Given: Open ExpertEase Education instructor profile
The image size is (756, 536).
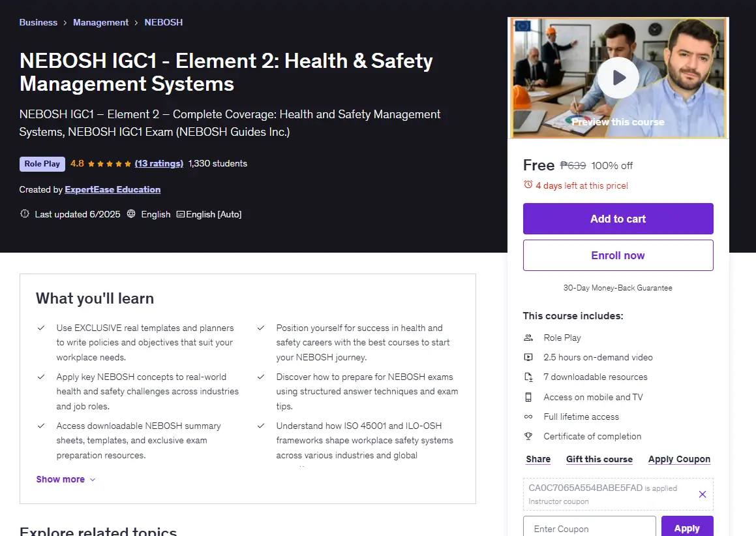Looking at the screenshot, I should click(112, 189).
